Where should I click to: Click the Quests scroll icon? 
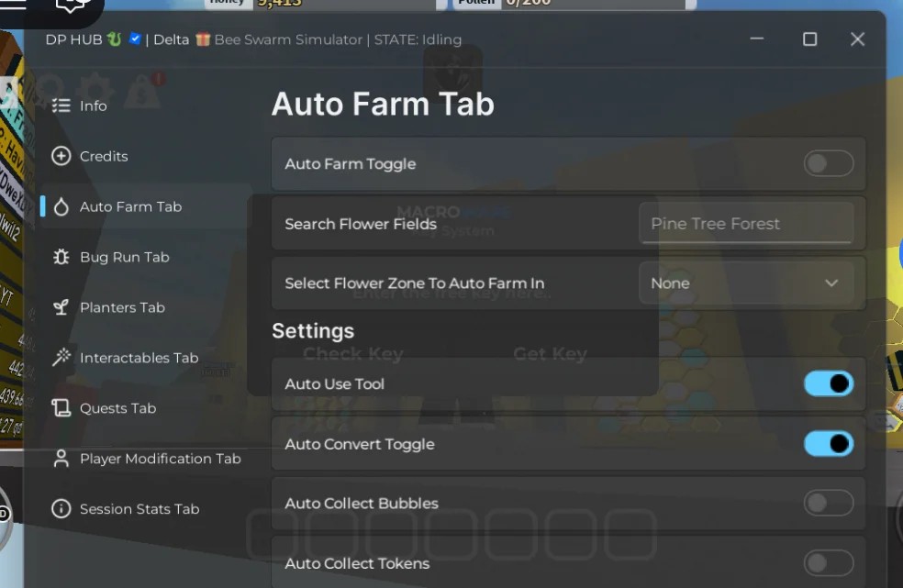coord(61,408)
